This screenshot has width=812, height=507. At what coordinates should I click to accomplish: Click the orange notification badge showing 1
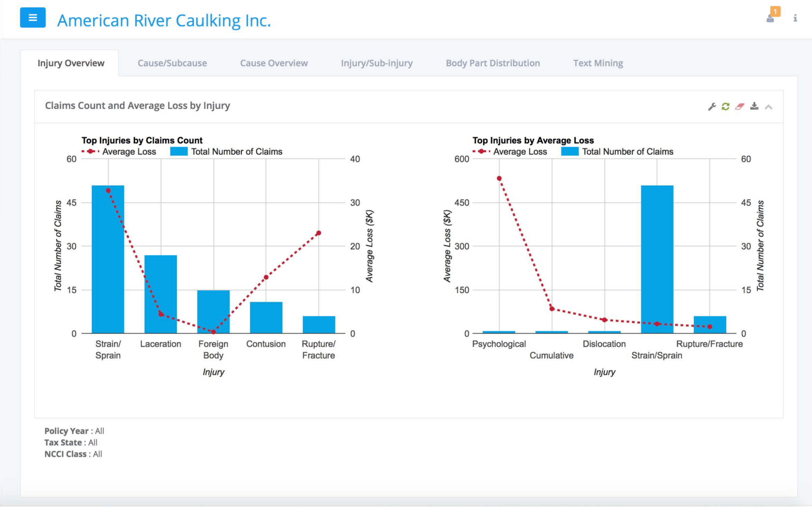click(776, 11)
